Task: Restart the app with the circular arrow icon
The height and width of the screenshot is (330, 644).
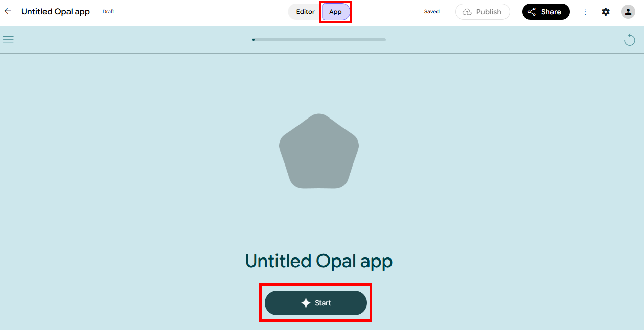Action: (x=630, y=39)
